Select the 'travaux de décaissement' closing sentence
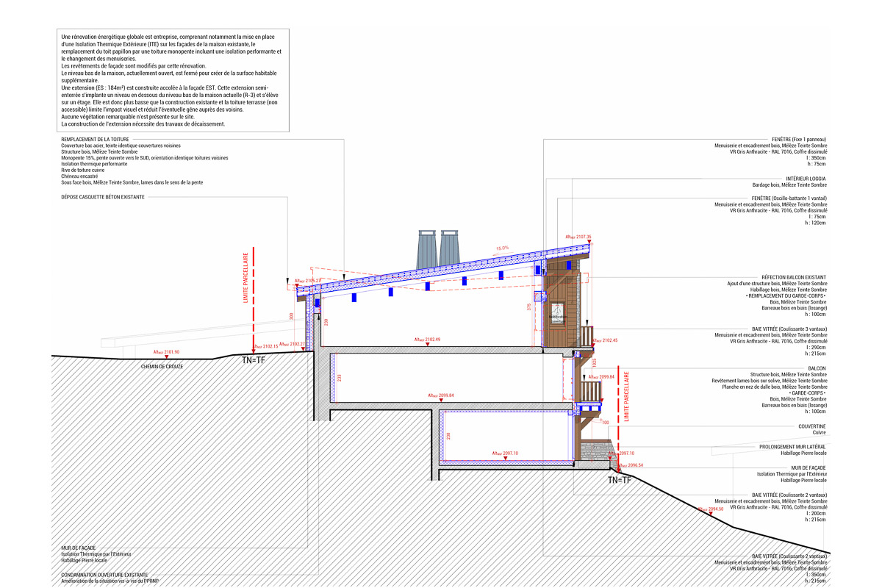This screenshot has height=588, width=882. pyautogui.click(x=143, y=124)
